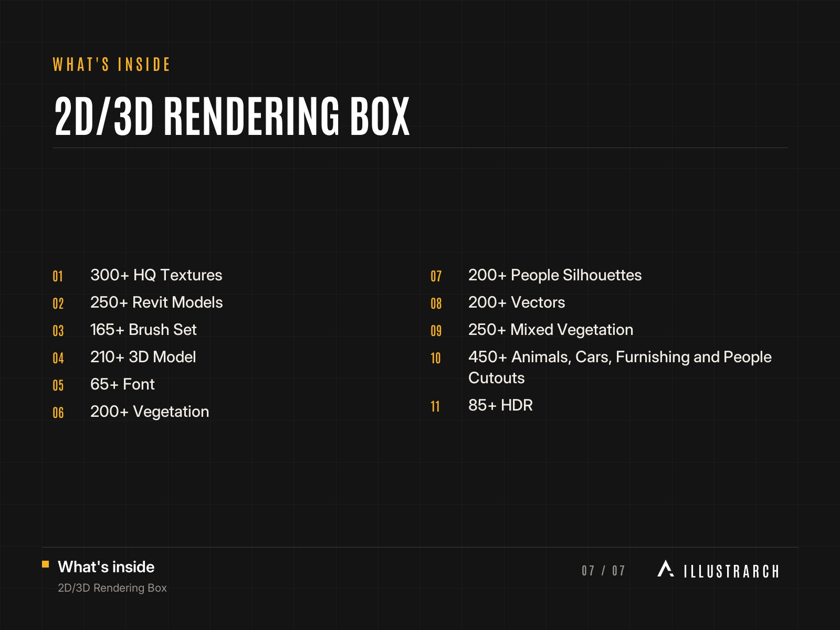The width and height of the screenshot is (840, 630).
Task: Select the '200+ Vectors' item
Action: (x=517, y=302)
